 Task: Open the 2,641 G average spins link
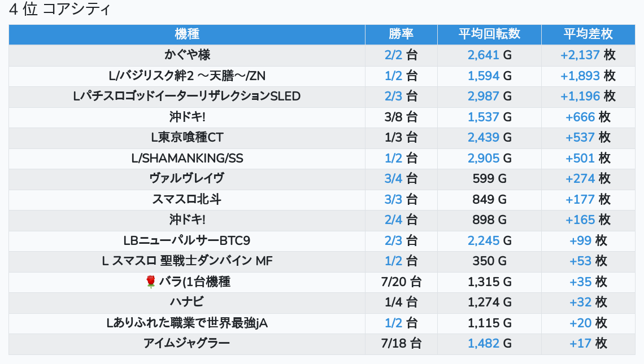pos(484,55)
